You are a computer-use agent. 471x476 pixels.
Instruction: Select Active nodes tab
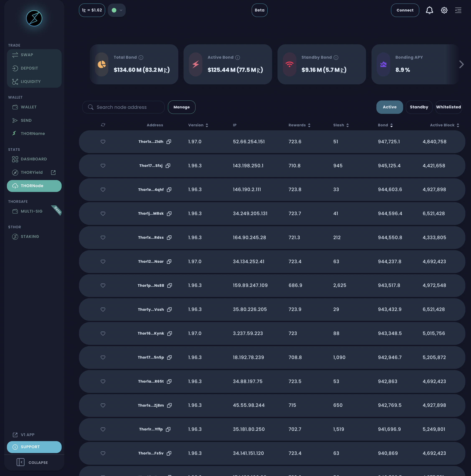(x=390, y=107)
